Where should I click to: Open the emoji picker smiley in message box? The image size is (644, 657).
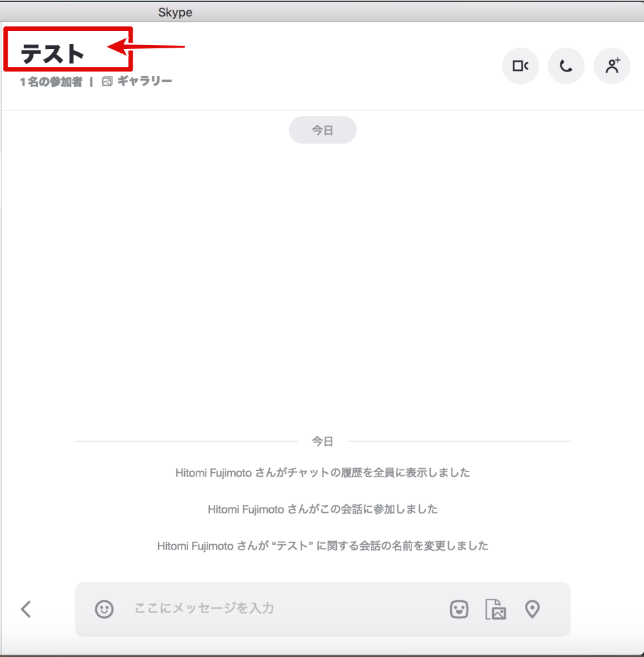(x=104, y=609)
